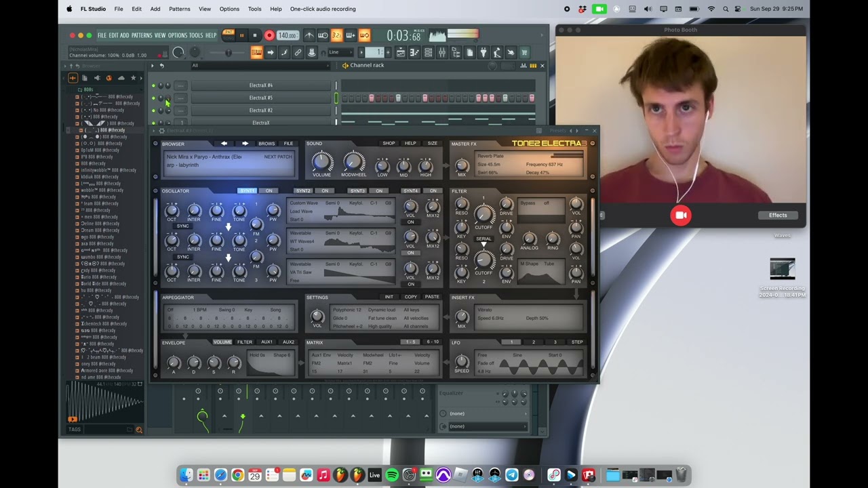This screenshot has height=488, width=868.
Task: Click NEXT PATCH in Electra browser display
Action: tap(278, 157)
